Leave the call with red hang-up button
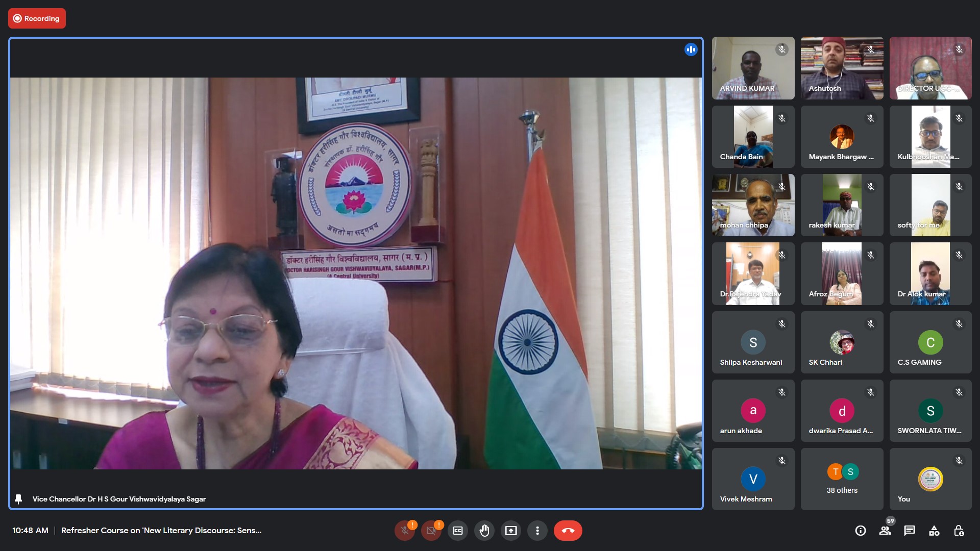Viewport: 980px width, 551px height. pyautogui.click(x=568, y=531)
